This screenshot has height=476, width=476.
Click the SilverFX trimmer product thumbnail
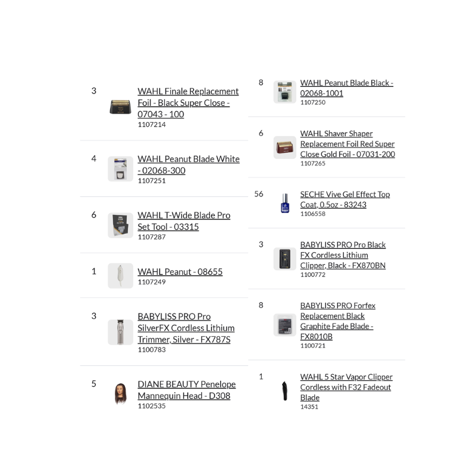[x=120, y=332]
